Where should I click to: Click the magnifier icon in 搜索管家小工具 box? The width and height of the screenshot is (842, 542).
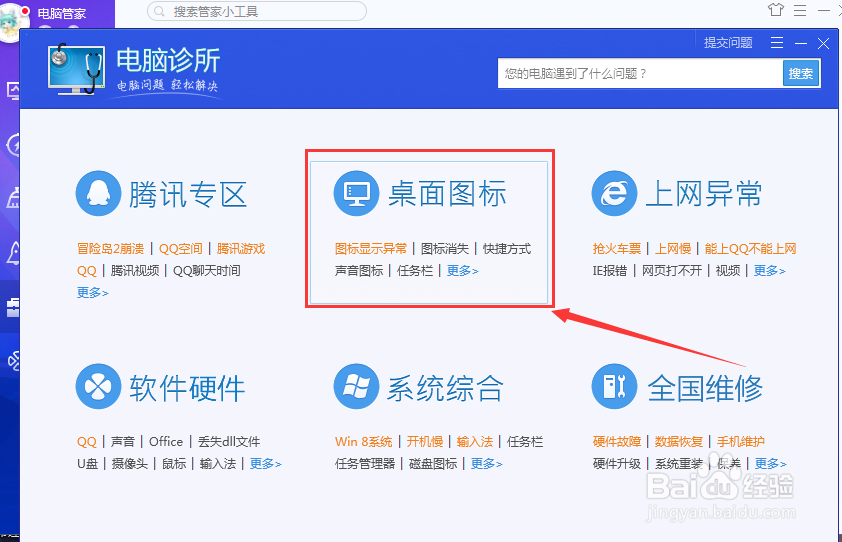click(x=159, y=11)
